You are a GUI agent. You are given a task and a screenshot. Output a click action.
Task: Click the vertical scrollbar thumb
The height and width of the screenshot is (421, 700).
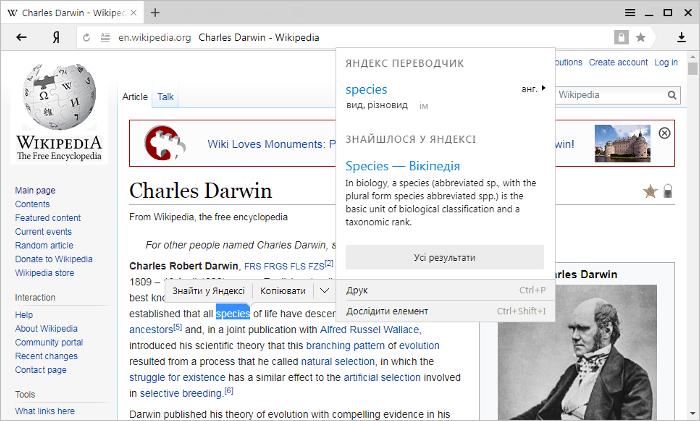point(692,69)
